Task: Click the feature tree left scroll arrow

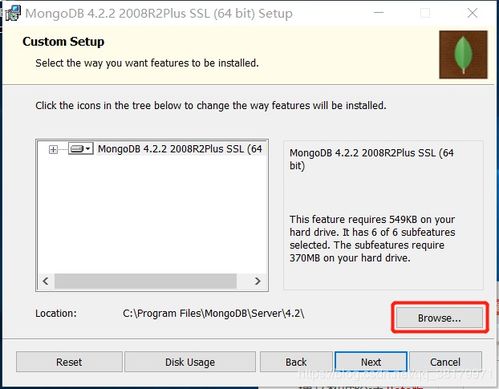Action: 46,281
